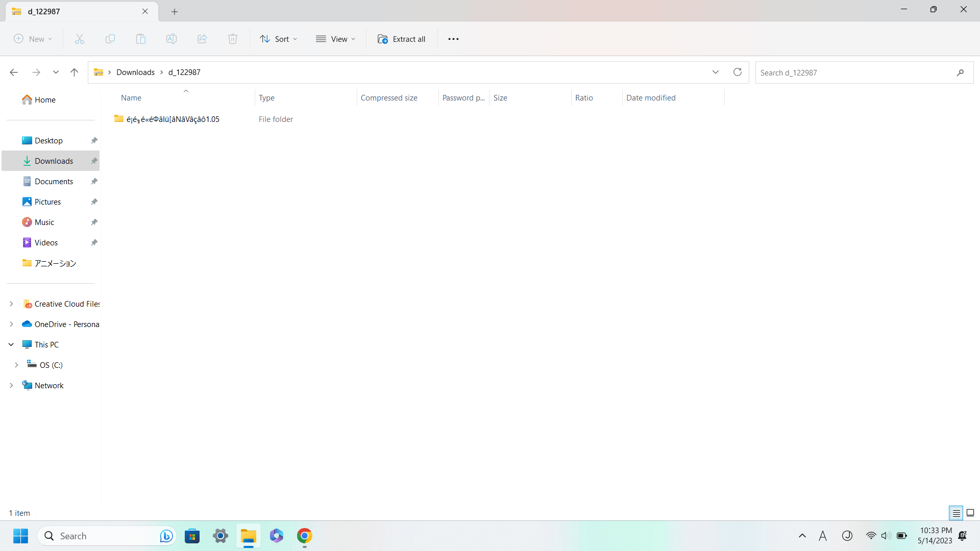Go up one folder level
Viewport: 980px width, 551px height.
pos(74,72)
